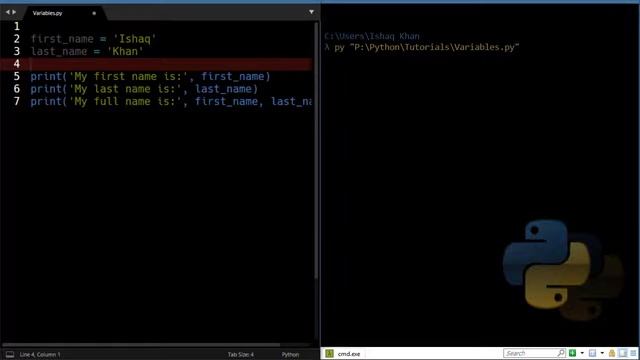The width and height of the screenshot is (640, 360).
Task: Click last_name variable on line 3
Action: [x=59, y=51]
